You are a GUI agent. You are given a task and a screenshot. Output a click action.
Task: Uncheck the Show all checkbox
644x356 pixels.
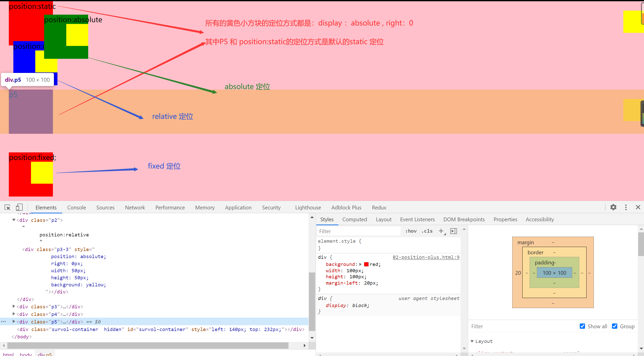[582, 326]
